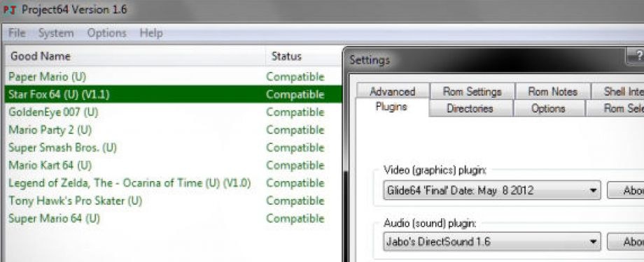Open the Video (graphics) plugin dropdown

[x=492, y=190]
